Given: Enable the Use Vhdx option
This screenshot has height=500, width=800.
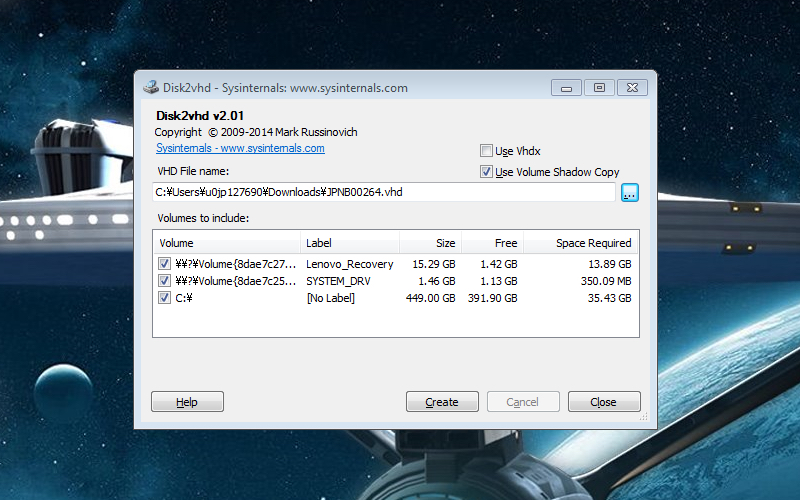Looking at the screenshot, I should click(486, 151).
